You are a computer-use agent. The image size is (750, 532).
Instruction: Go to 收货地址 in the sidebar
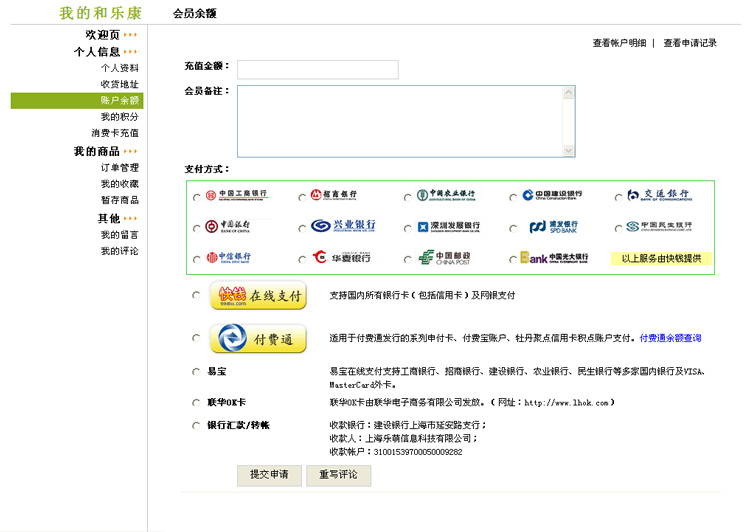tap(120, 84)
